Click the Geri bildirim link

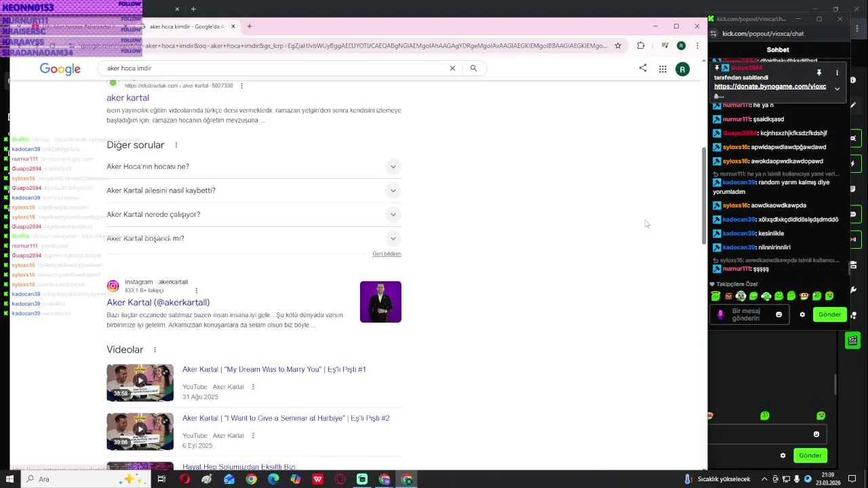pyautogui.click(x=387, y=253)
